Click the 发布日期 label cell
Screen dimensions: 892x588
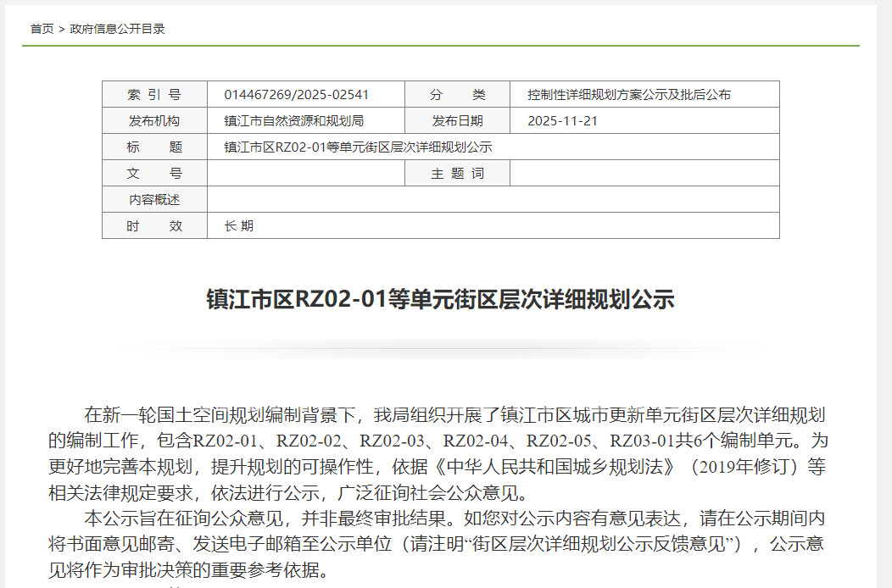coord(457,121)
